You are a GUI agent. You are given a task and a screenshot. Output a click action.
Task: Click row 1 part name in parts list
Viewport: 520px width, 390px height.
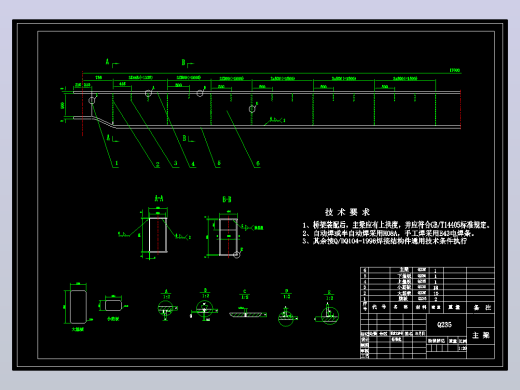pos(403,299)
